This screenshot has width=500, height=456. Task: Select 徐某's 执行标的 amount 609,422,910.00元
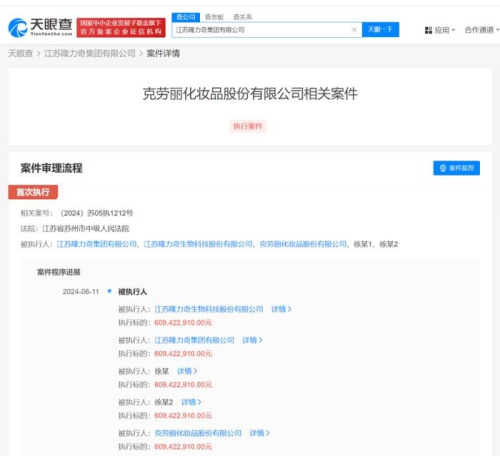click(x=183, y=385)
